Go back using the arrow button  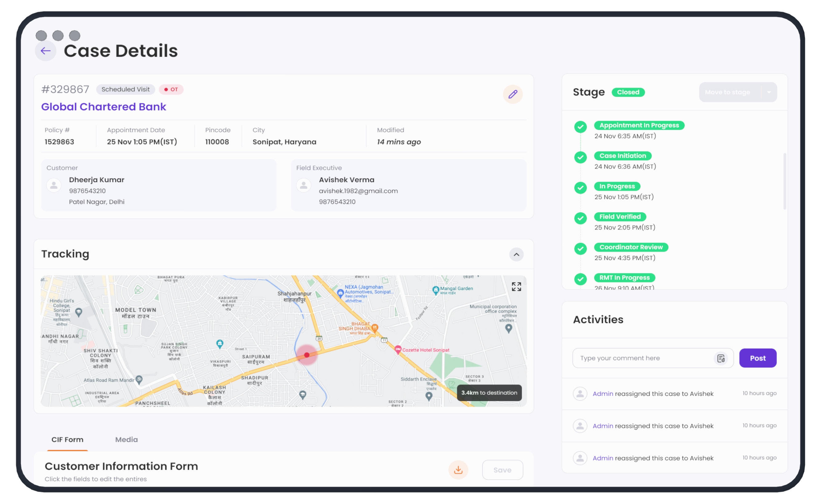pyautogui.click(x=46, y=51)
